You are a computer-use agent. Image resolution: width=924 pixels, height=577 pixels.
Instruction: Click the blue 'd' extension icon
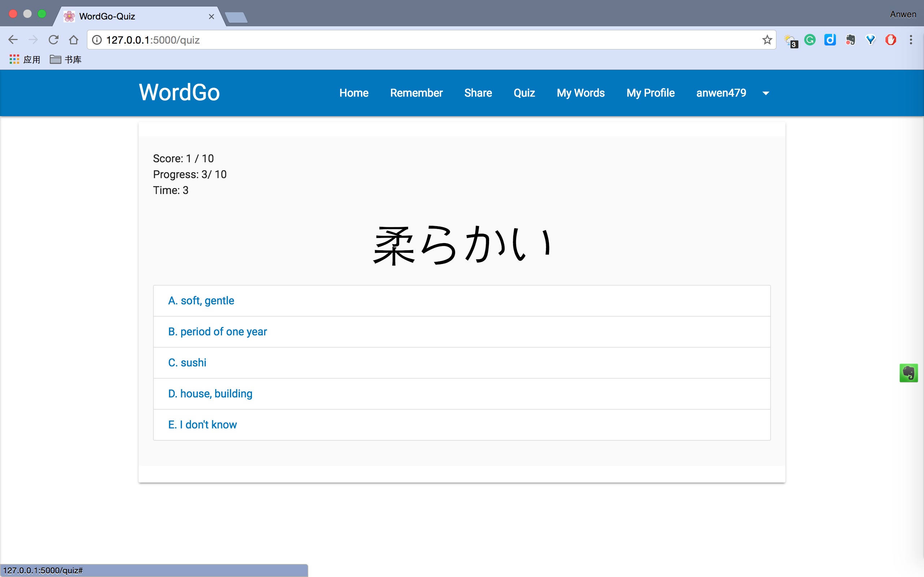[x=830, y=40]
